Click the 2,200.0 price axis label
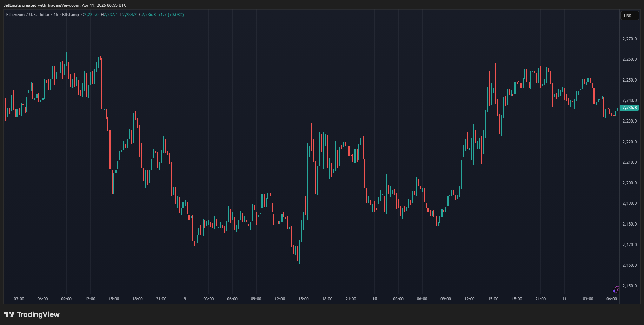 629,183
